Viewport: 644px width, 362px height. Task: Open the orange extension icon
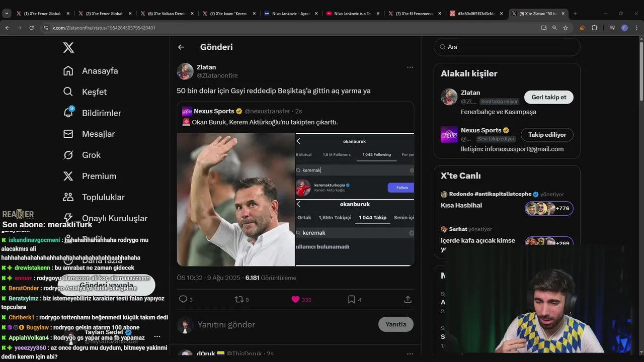coord(583,28)
